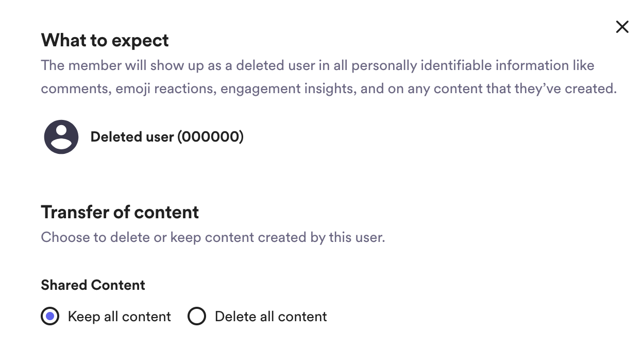Viewport: 644px width, 349px height.
Task: Click the "Deleted user" name text
Action: (132, 137)
